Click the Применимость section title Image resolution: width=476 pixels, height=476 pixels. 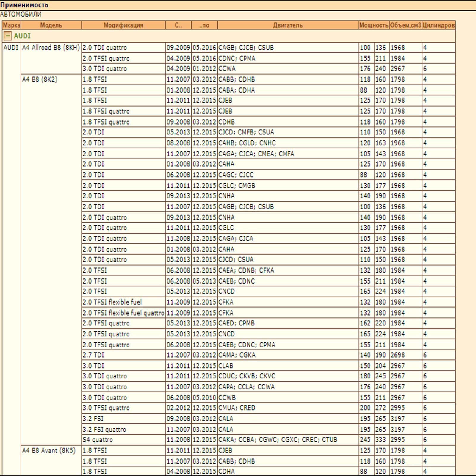[24, 5]
